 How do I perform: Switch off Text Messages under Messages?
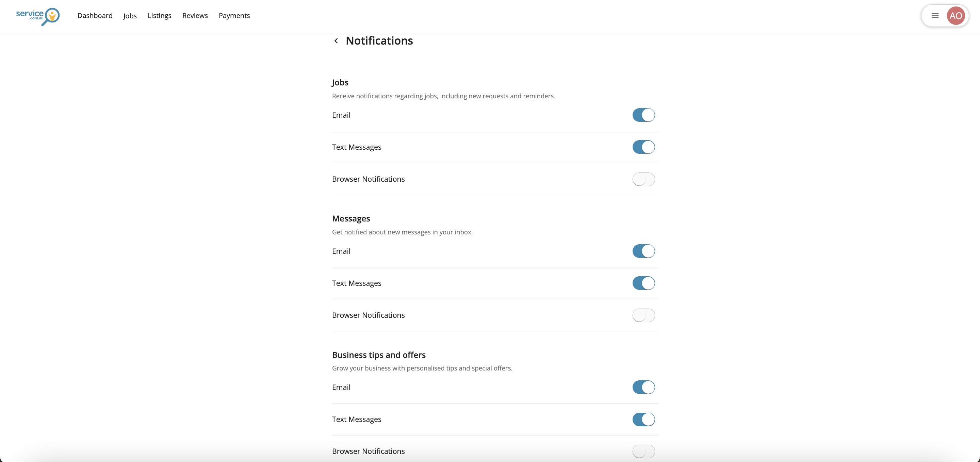pos(643,283)
